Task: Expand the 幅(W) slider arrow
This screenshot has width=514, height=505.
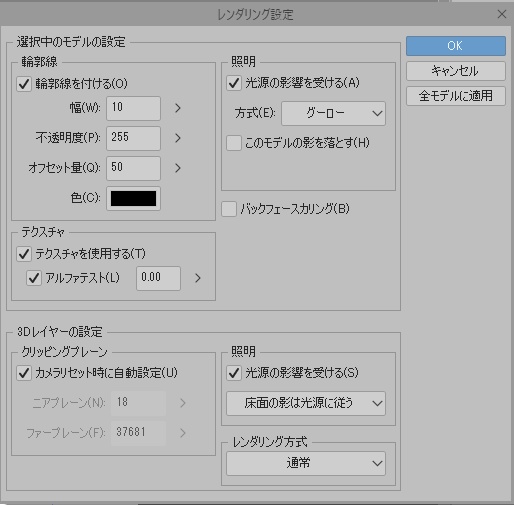Action: 178,108
